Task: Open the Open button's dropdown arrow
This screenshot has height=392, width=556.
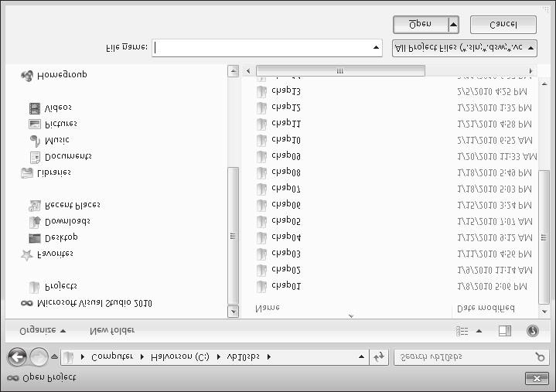Action: [x=453, y=25]
